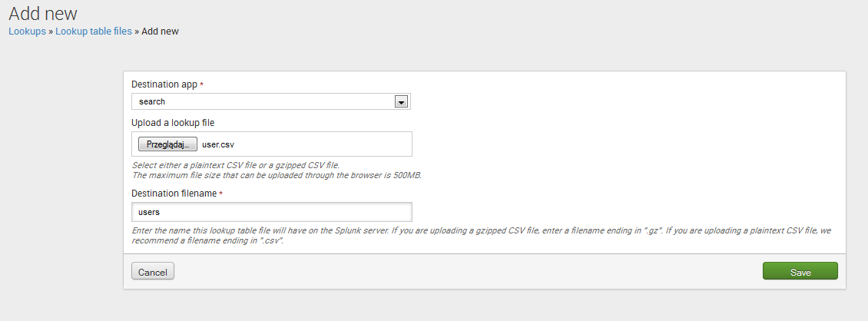
Task: Click the Destination app field label
Action: pos(164,84)
